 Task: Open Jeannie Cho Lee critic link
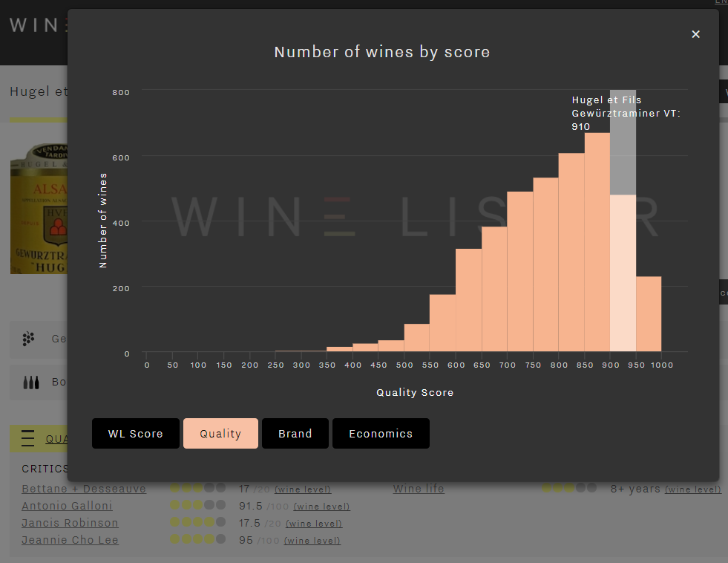click(x=70, y=540)
